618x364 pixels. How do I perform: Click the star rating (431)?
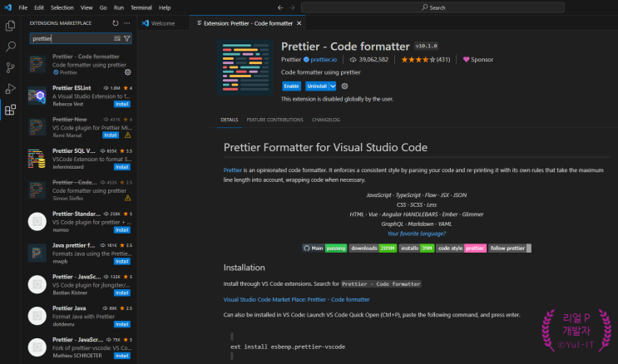coord(425,60)
